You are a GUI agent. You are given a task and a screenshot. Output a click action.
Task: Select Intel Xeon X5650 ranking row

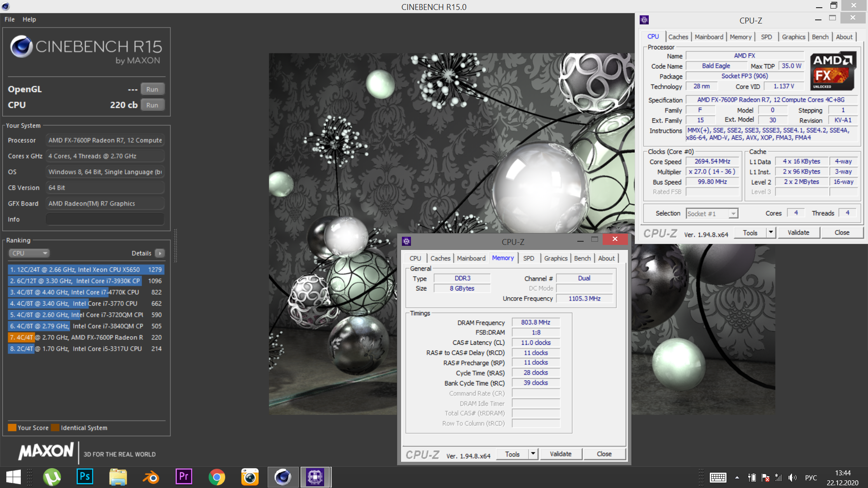[x=86, y=270]
